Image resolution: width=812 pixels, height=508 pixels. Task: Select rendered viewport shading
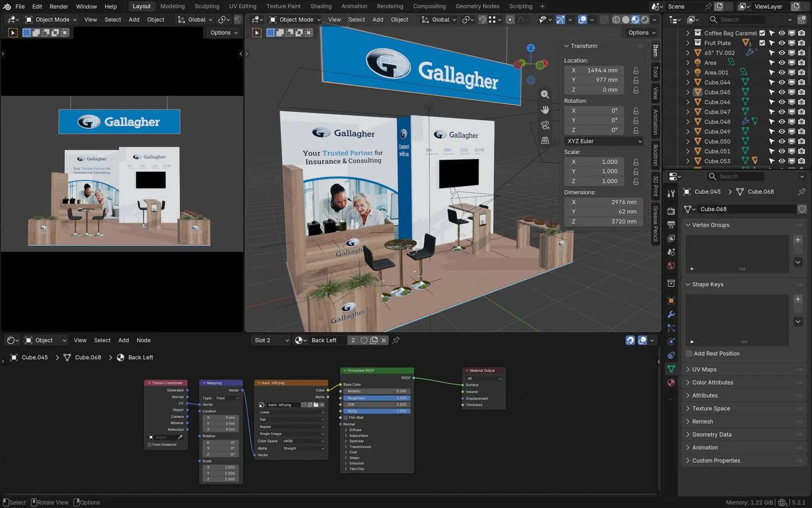tap(645, 19)
